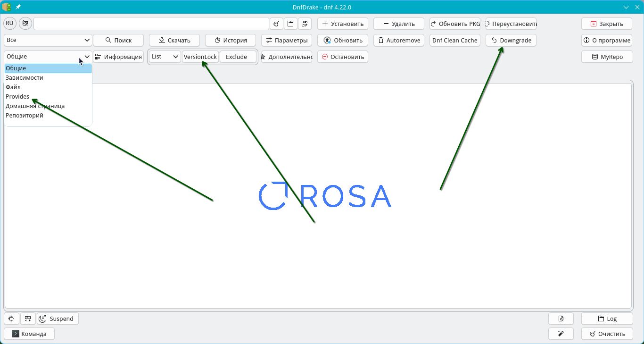644x344 pixels.
Task: Click the magic wand icon button
Action: click(x=561, y=334)
